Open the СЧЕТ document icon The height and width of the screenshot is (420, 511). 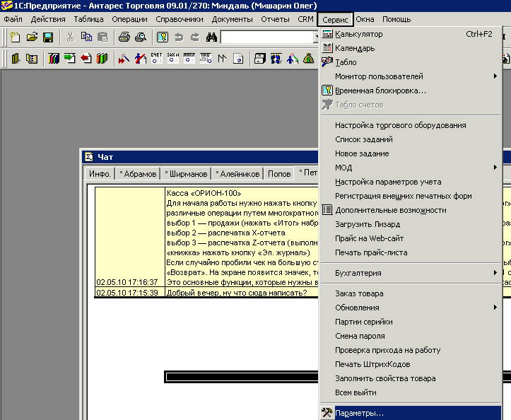[156, 58]
